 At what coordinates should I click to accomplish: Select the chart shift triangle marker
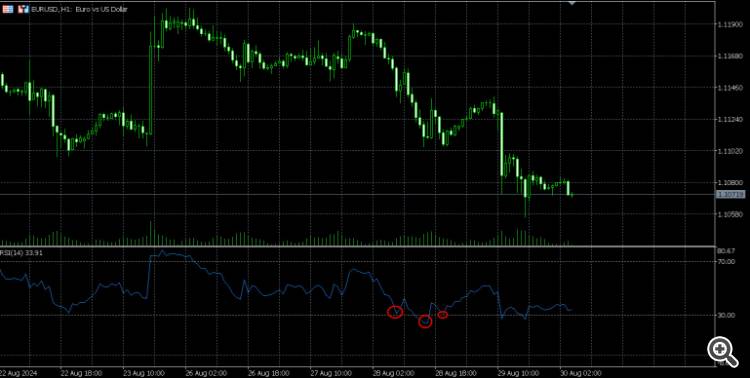[572, 3]
